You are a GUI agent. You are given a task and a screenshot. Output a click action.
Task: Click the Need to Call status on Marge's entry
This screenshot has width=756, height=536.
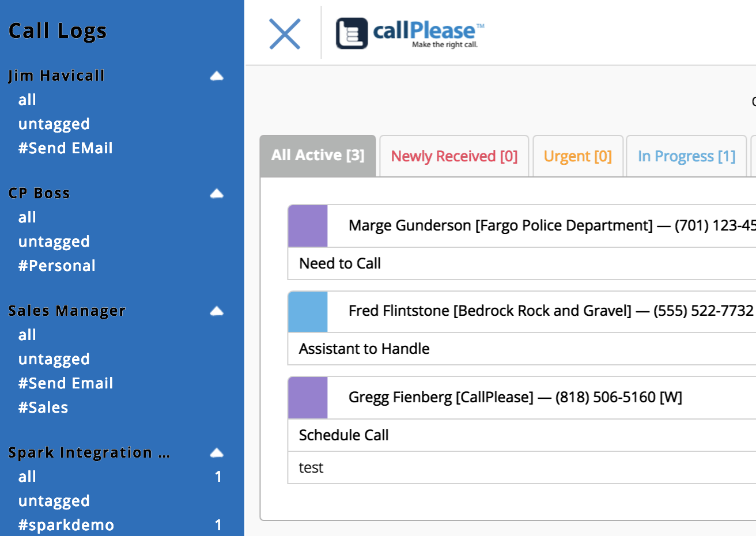click(339, 263)
